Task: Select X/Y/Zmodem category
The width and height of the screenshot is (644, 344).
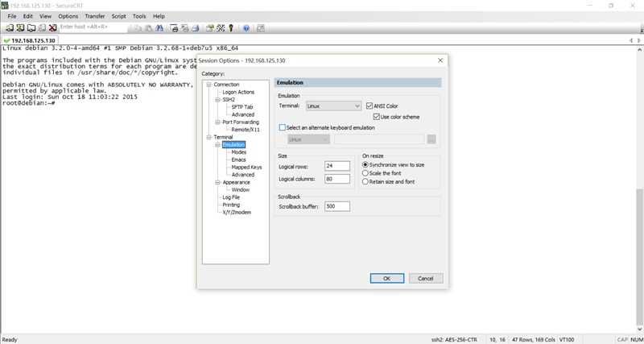Action: (x=237, y=213)
